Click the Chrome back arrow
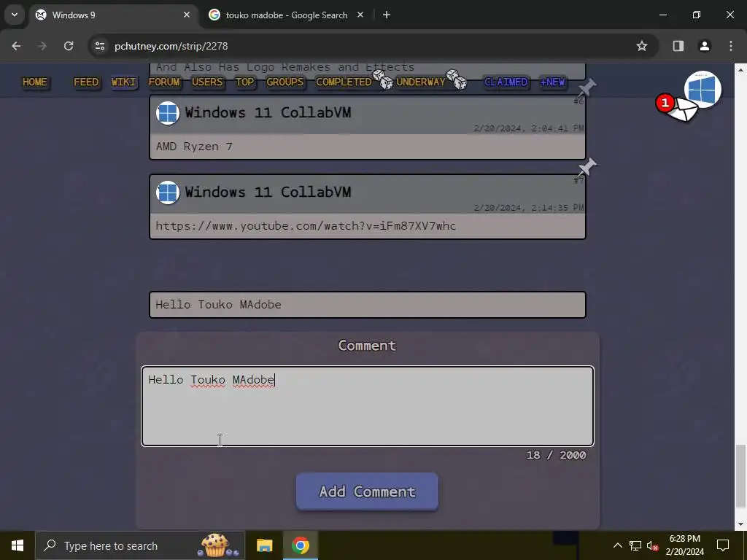 [x=16, y=46]
